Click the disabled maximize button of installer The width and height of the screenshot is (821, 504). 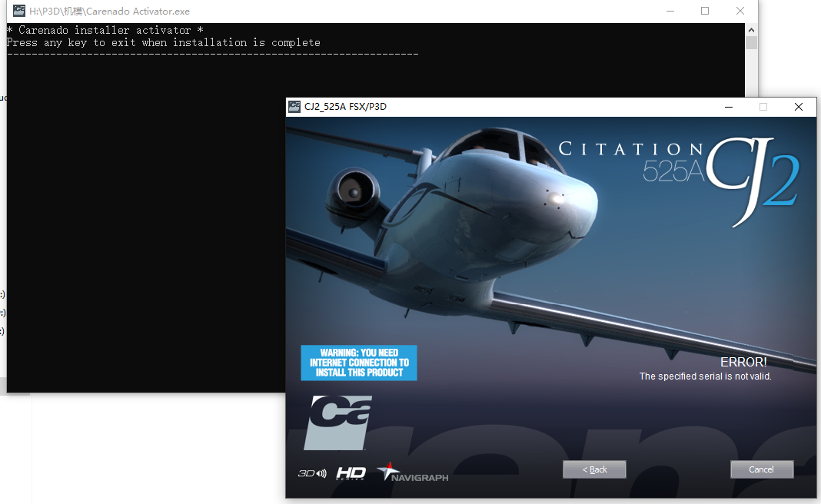(763, 107)
